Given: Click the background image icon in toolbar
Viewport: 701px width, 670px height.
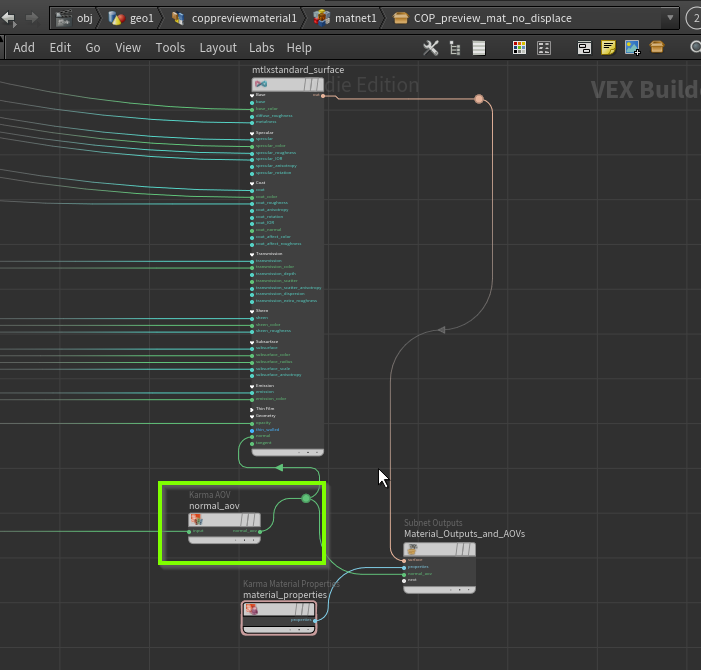Looking at the screenshot, I should point(632,47).
